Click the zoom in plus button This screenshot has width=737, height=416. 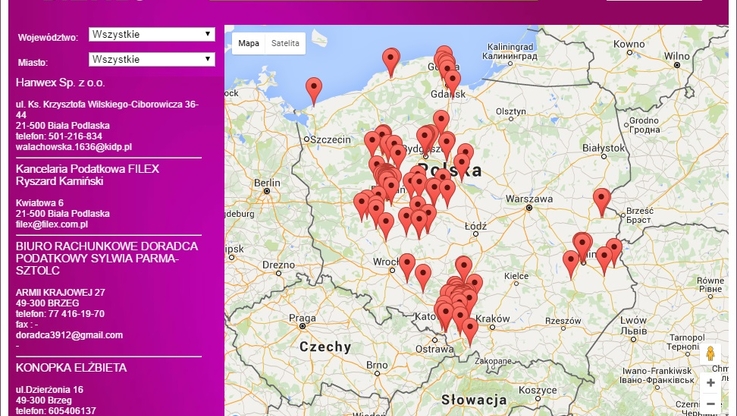[x=710, y=383]
